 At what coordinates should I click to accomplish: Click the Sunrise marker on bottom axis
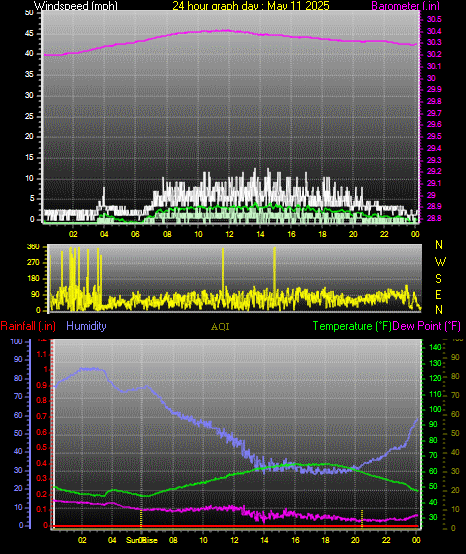click(x=142, y=540)
